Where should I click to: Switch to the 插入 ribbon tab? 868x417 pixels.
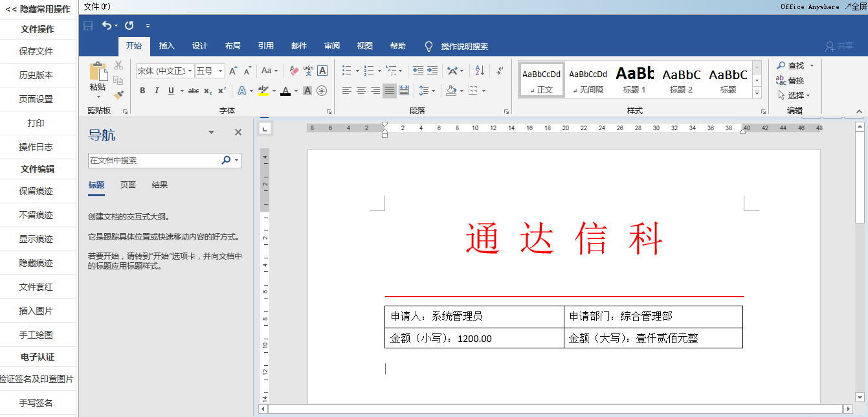click(x=167, y=46)
